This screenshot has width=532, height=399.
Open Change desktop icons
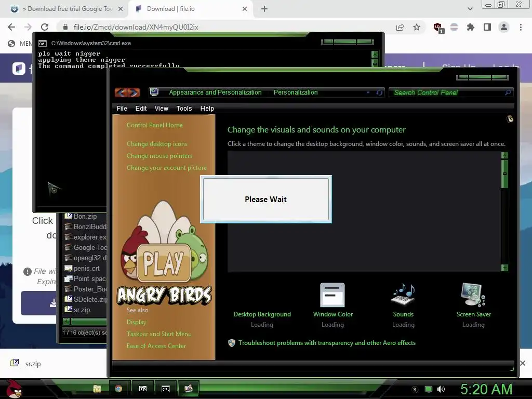[x=157, y=144]
